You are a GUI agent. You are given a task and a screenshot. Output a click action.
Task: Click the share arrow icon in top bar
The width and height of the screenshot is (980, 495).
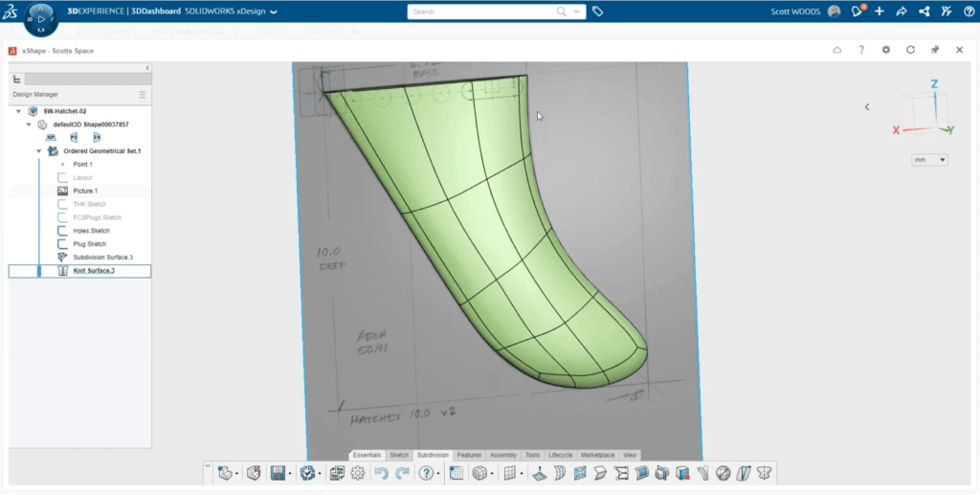click(x=901, y=11)
